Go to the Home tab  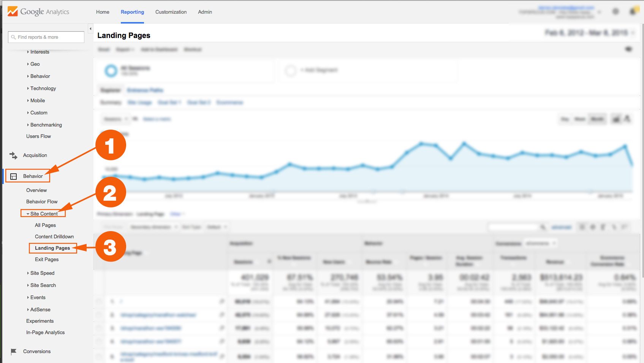[x=103, y=12]
